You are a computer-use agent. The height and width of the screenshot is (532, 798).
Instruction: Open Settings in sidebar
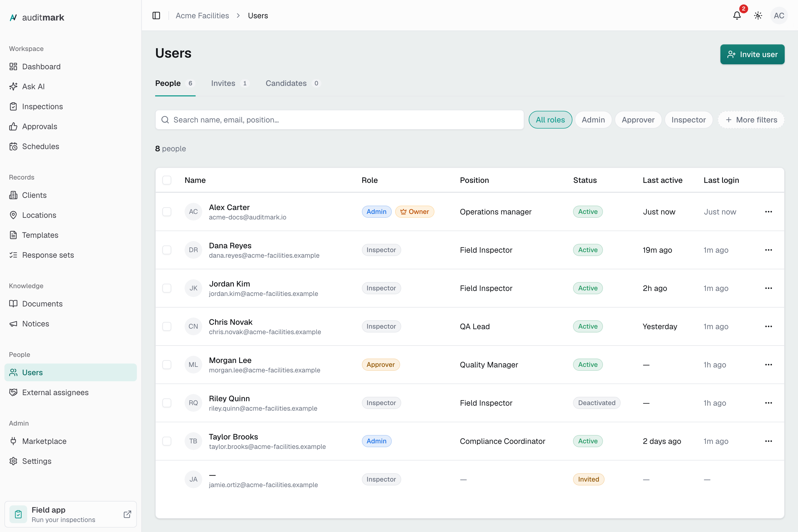click(71, 461)
